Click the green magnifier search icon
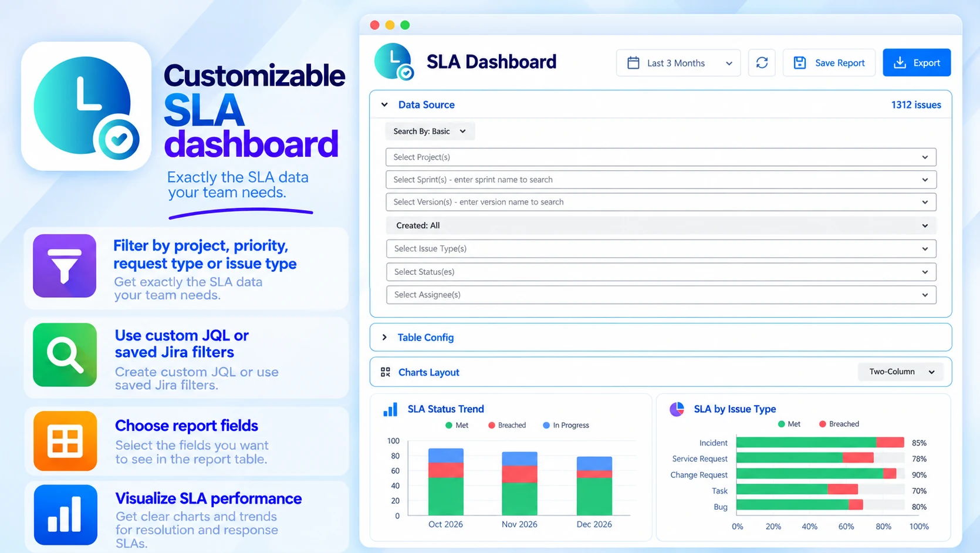This screenshot has height=553, width=980. pos(65,355)
